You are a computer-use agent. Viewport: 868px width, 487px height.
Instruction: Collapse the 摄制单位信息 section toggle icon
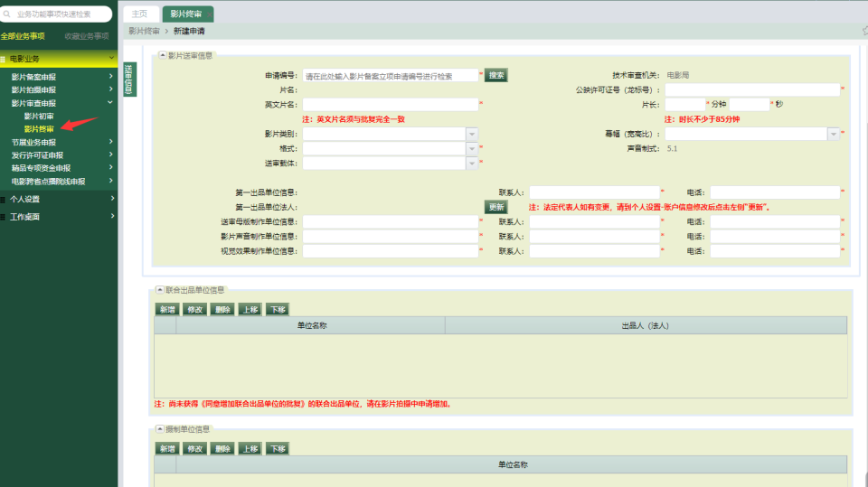(160, 429)
